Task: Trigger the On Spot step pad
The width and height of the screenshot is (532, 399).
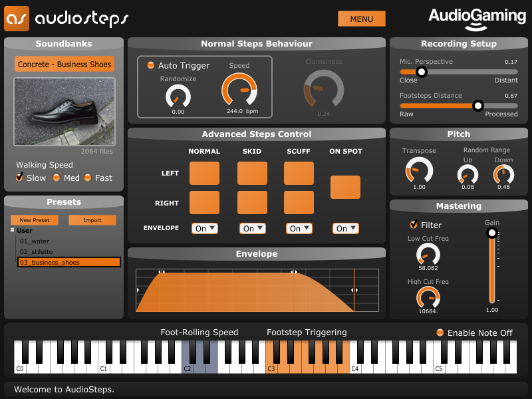Action: click(x=345, y=188)
